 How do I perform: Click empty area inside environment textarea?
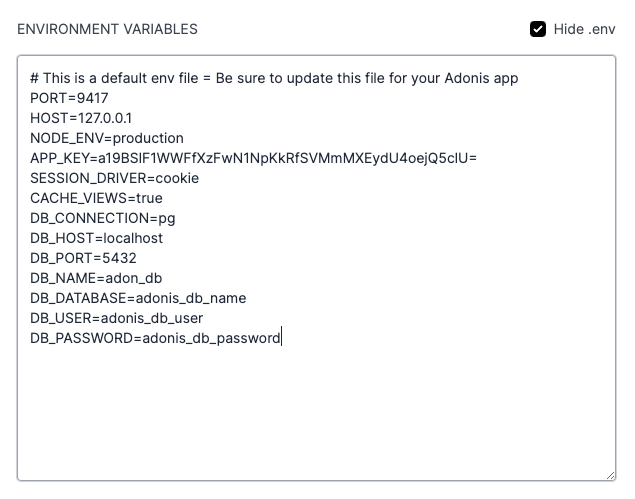pyautogui.click(x=316, y=409)
